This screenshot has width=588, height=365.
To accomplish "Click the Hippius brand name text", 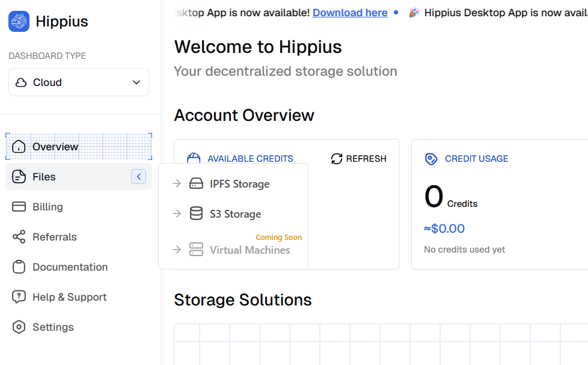I will point(62,22).
